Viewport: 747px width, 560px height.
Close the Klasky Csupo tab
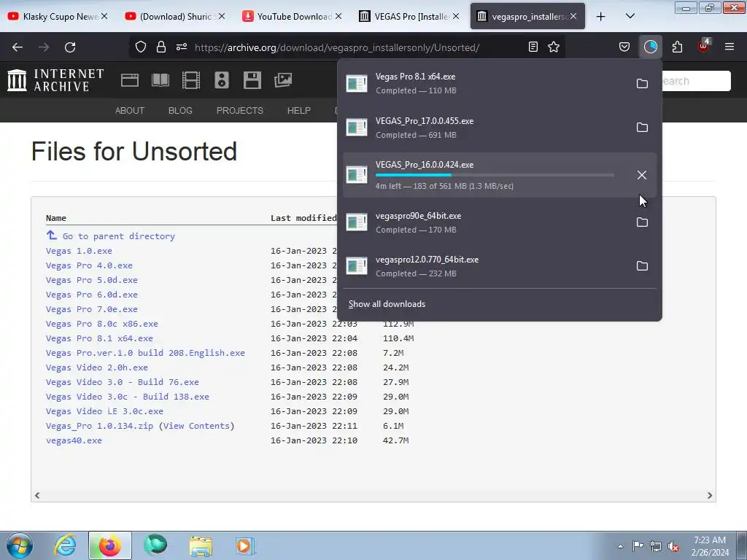[x=104, y=16]
